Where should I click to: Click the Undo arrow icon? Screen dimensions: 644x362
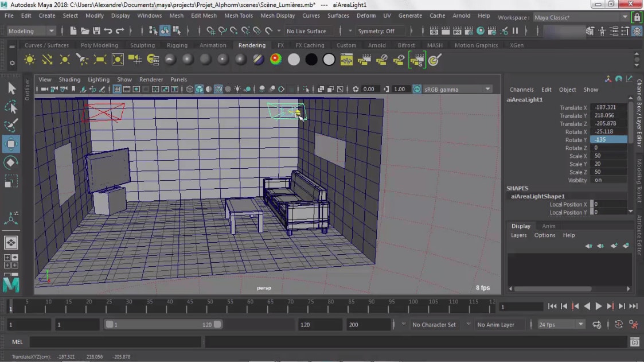pyautogui.click(x=108, y=31)
